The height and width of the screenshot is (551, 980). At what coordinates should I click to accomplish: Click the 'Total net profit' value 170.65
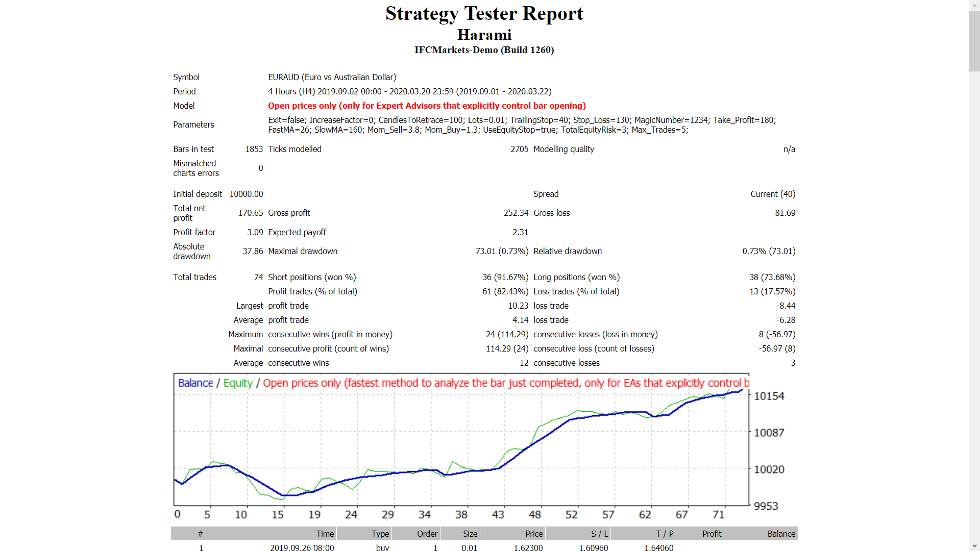[x=251, y=213]
